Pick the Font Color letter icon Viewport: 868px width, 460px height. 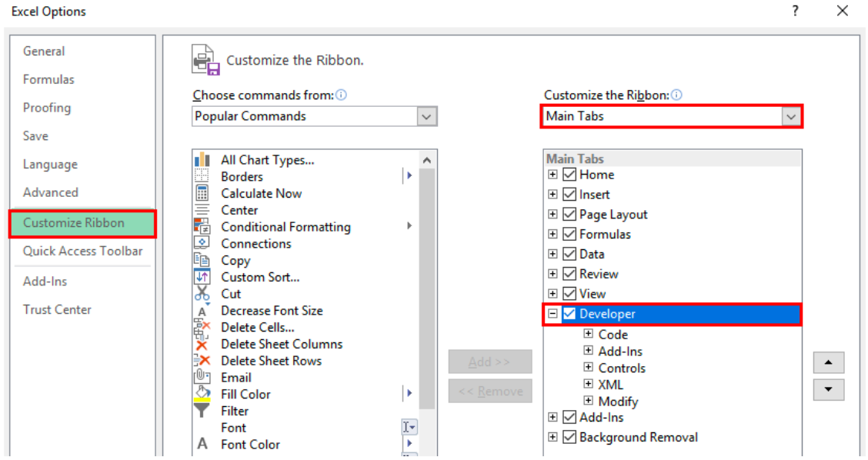(202, 444)
